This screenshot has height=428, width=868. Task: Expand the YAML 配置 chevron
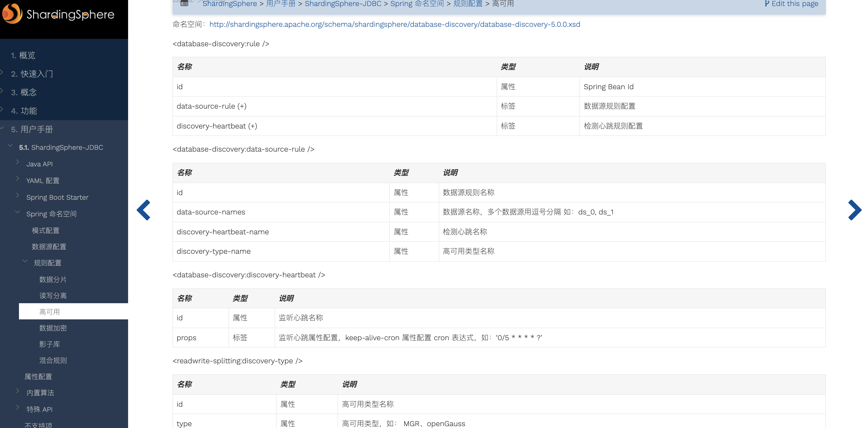click(x=18, y=179)
